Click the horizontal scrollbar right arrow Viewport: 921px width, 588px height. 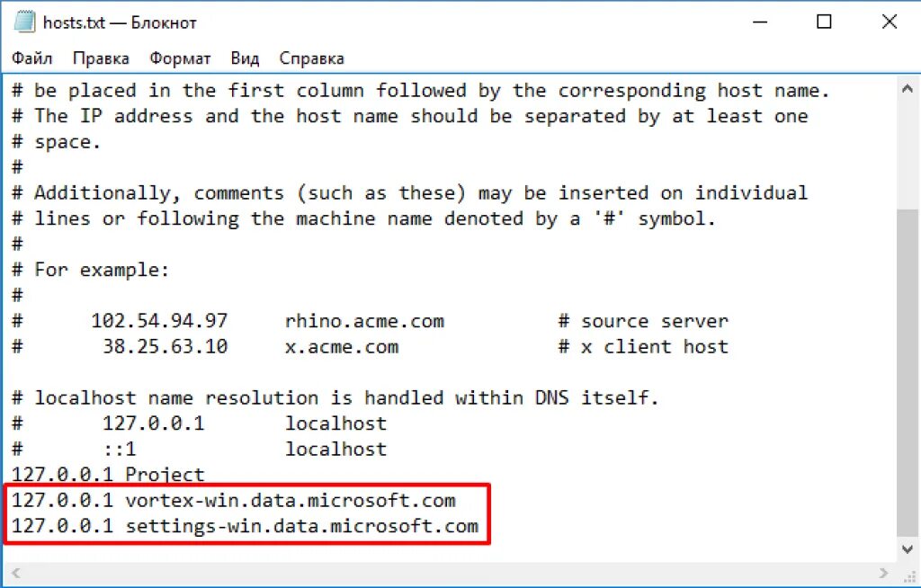(x=884, y=573)
